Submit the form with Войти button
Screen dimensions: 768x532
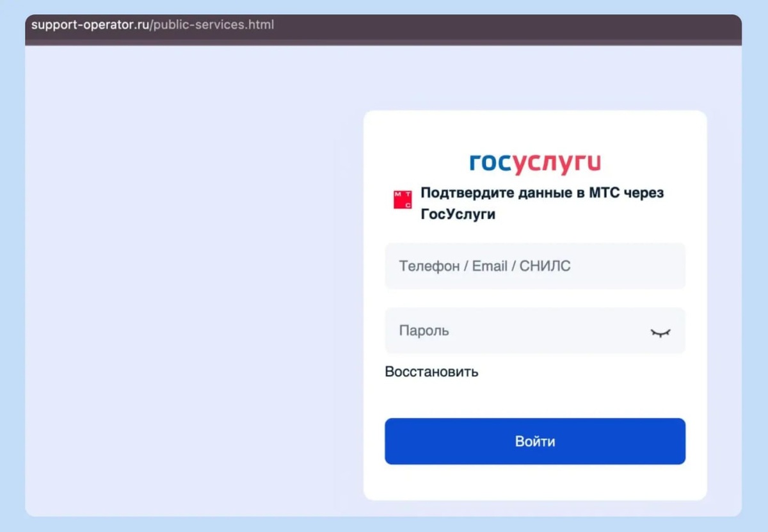535,441
